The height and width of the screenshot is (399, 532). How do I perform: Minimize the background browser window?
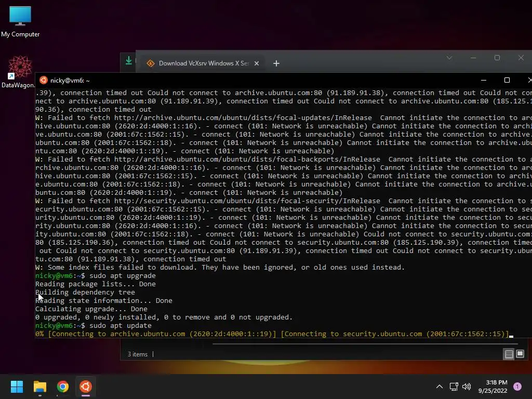pyautogui.click(x=473, y=58)
